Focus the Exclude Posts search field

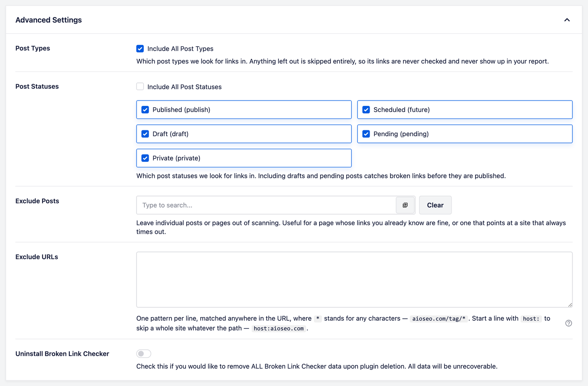click(266, 205)
